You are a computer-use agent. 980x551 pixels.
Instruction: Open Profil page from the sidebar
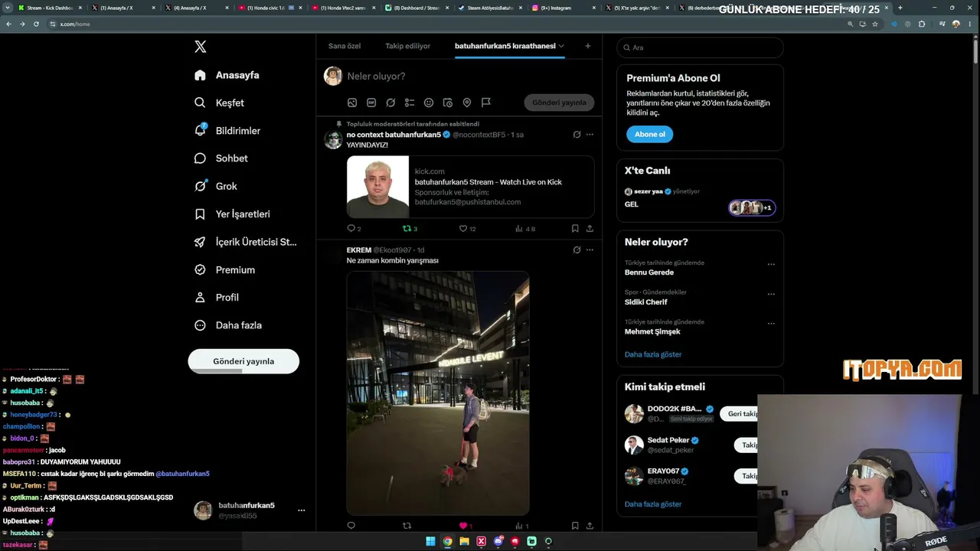point(217,297)
